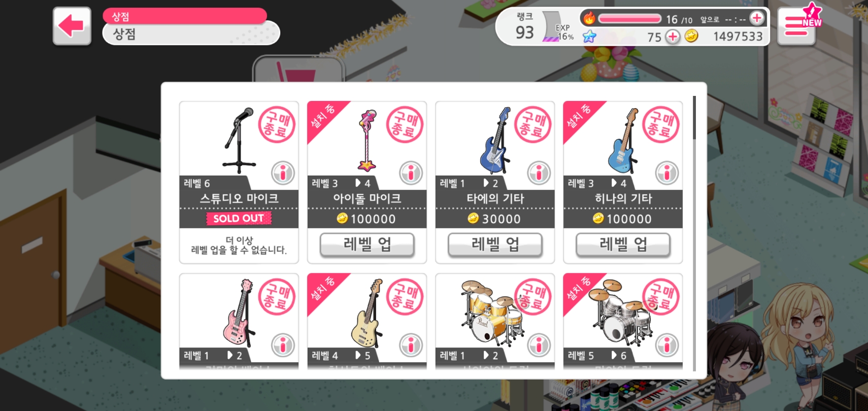Screen dimensions: 868x411
Task: Add stars with the plus next to 75
Action: pos(673,37)
